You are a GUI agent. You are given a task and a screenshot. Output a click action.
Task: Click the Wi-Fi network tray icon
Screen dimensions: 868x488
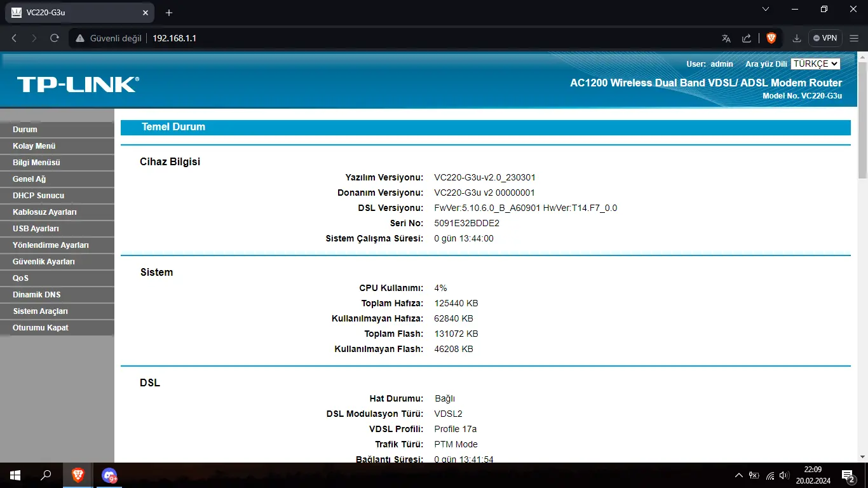tap(770, 475)
